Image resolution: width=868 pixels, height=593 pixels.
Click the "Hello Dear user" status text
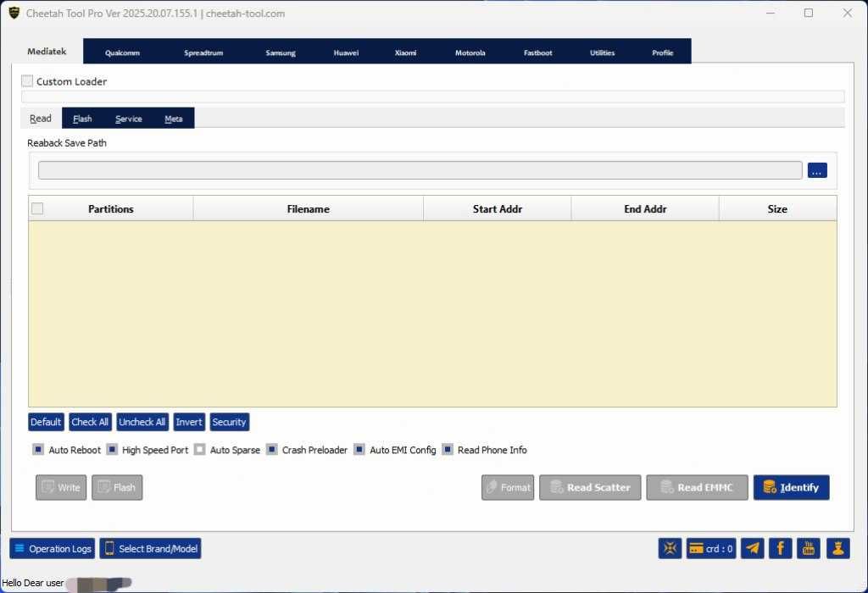[x=33, y=583]
